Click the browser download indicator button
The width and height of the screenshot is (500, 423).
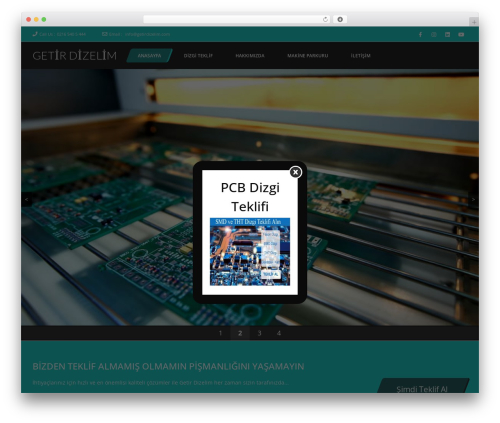(x=340, y=20)
